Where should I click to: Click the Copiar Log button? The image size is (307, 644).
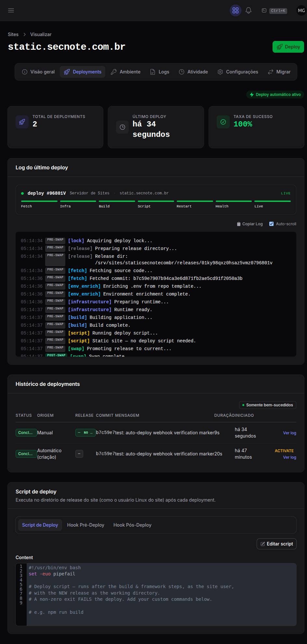(x=250, y=224)
